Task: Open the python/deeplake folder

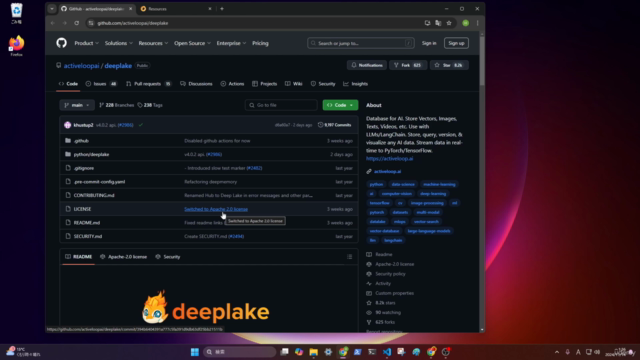Action: 91,154
